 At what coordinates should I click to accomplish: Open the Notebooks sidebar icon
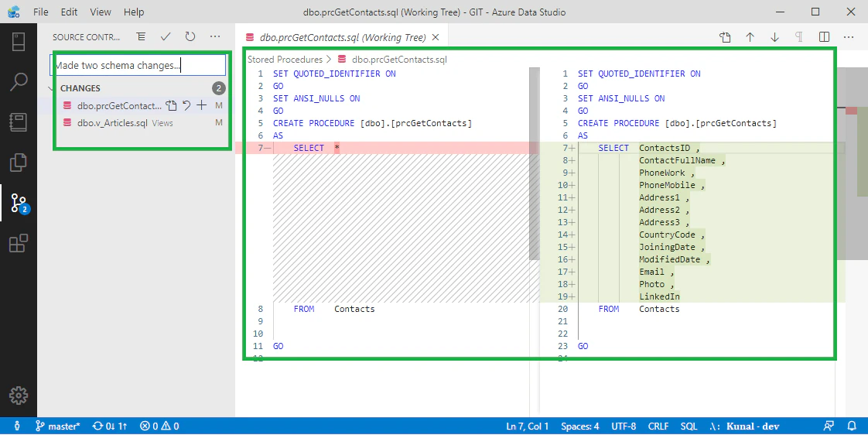(19, 122)
